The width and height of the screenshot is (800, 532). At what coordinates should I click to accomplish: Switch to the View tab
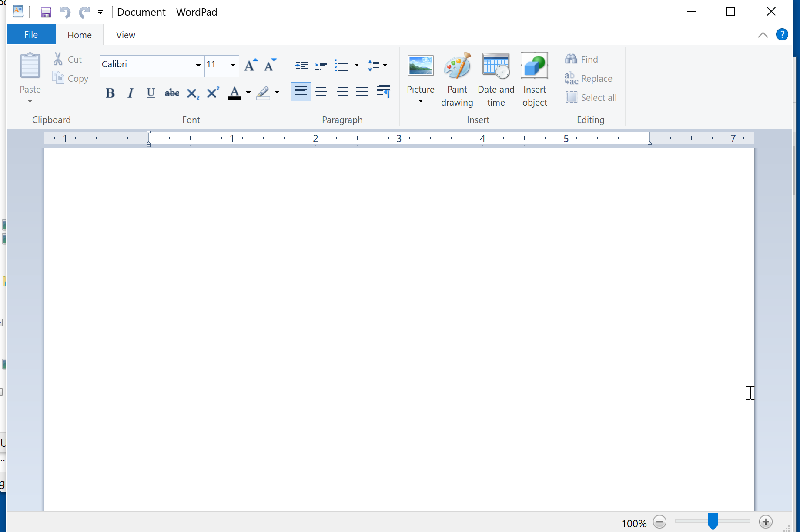(x=125, y=35)
